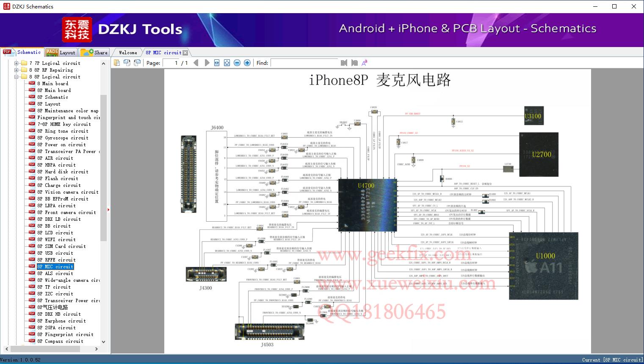Open 8P Gyroscope circuit
The height and width of the screenshot is (364, 644).
pos(63,138)
